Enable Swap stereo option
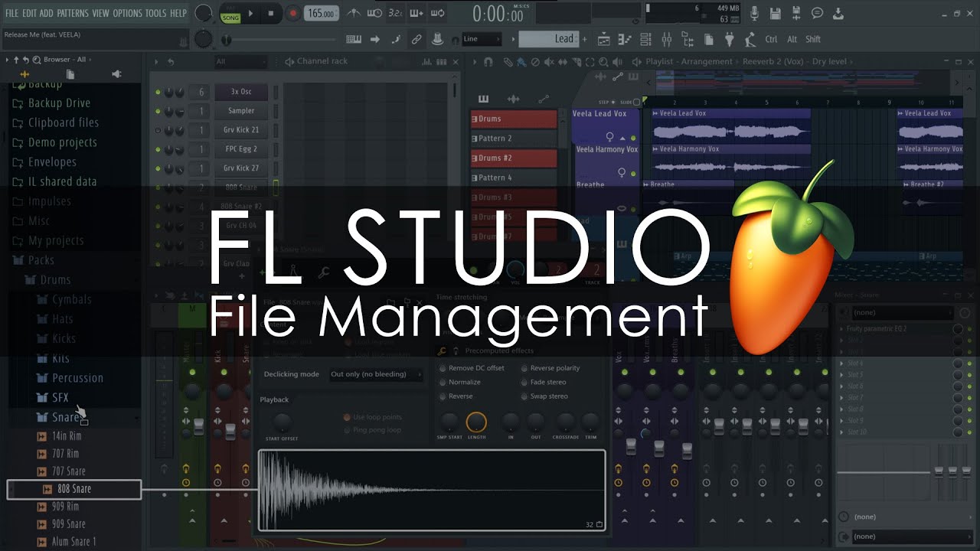 point(544,396)
